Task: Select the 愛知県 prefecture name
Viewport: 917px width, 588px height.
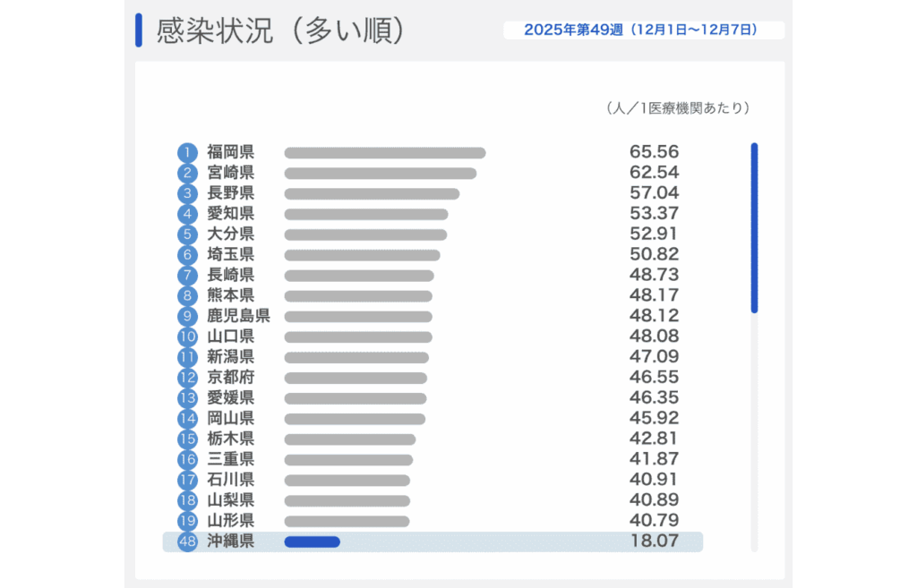Action: coord(230,214)
